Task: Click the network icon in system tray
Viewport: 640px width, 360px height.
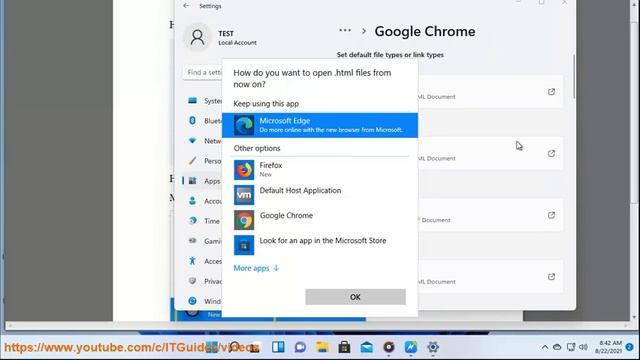Action: point(571,347)
